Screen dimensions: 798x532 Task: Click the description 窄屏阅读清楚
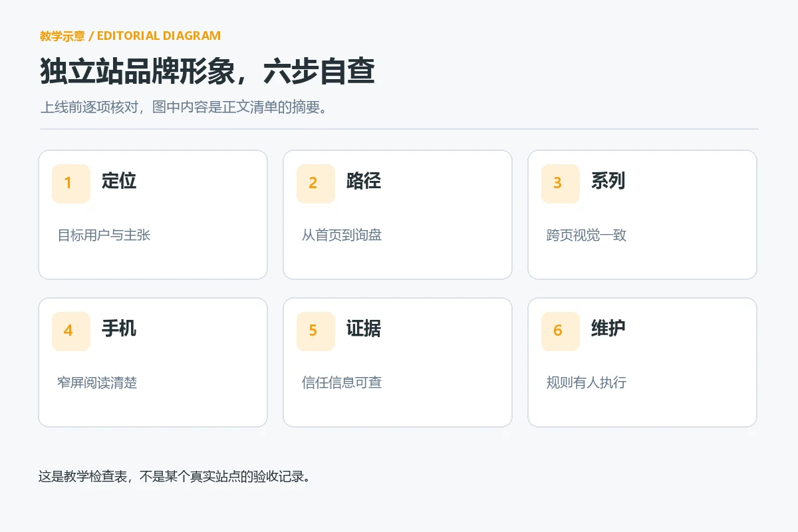(x=98, y=383)
